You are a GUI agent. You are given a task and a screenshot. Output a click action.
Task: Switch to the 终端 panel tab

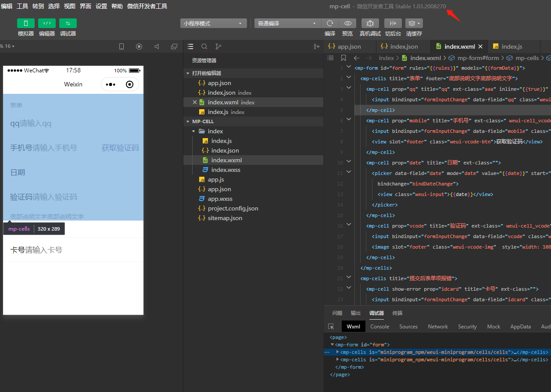click(x=397, y=313)
